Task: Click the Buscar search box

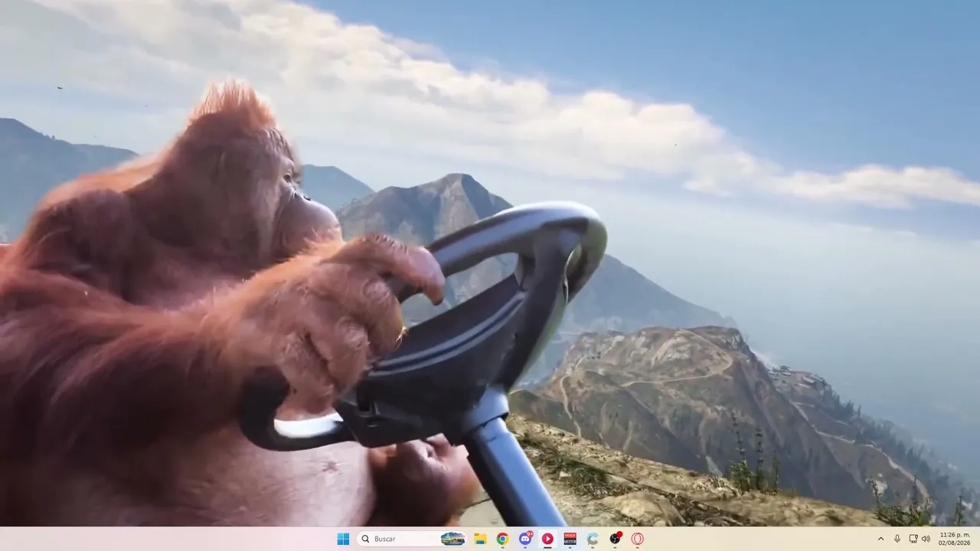Action: [412, 539]
